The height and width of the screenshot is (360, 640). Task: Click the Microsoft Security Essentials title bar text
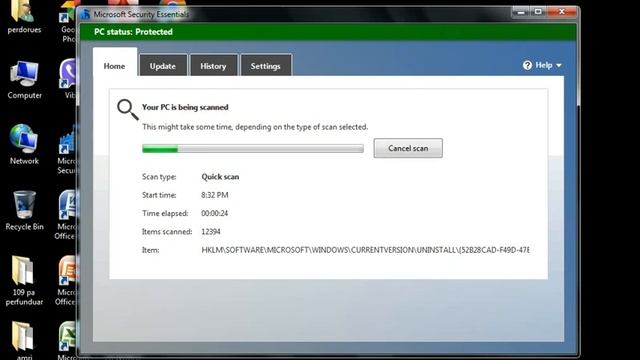pyautogui.click(x=141, y=14)
